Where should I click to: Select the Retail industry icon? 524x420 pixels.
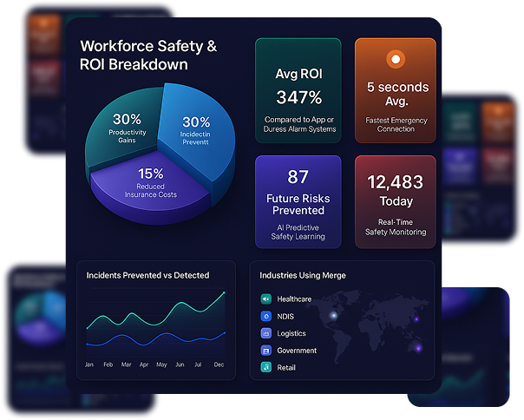click(x=266, y=368)
